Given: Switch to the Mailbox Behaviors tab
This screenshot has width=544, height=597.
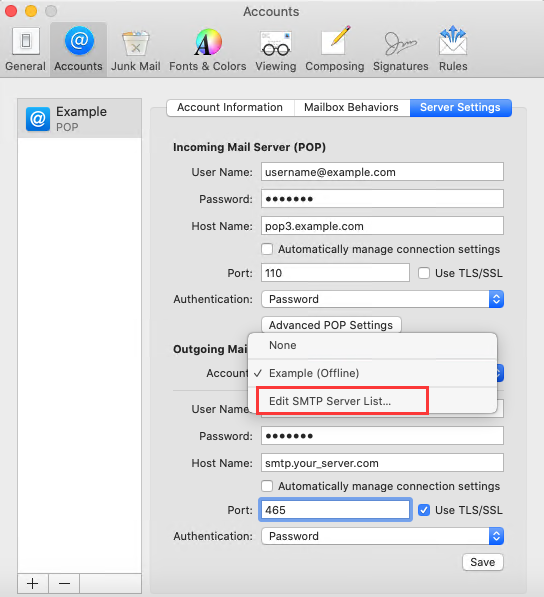Looking at the screenshot, I should [351, 107].
